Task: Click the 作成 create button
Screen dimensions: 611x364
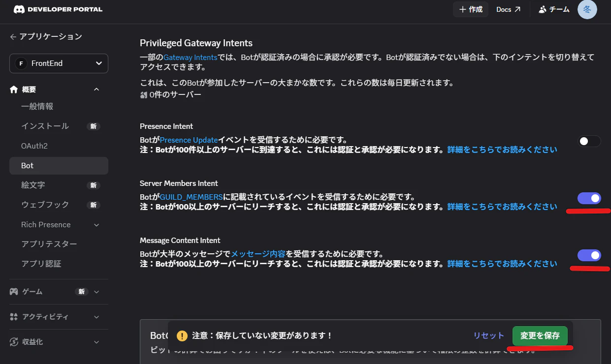Action: point(471,9)
